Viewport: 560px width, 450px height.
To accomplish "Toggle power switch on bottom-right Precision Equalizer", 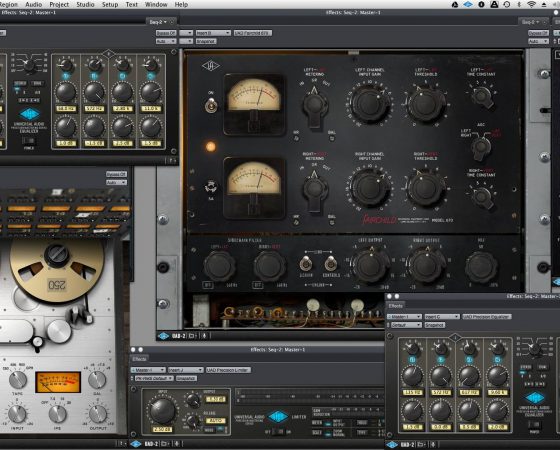I will 535,424.
